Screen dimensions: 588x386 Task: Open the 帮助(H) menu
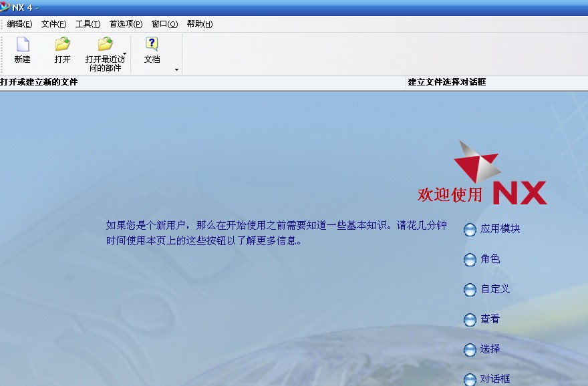coord(200,24)
